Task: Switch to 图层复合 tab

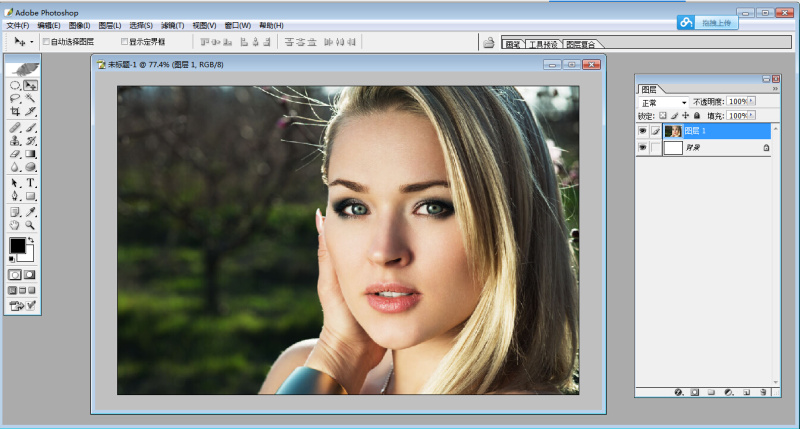Action: [x=581, y=44]
